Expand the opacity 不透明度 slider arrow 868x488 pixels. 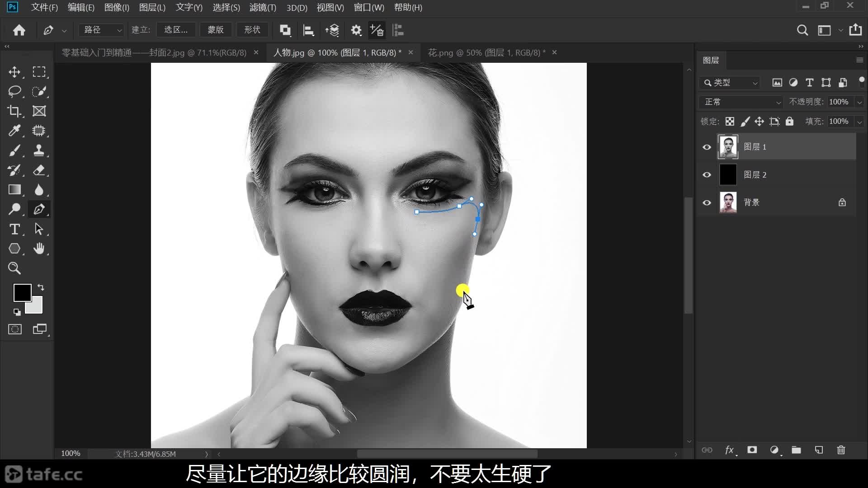(x=859, y=102)
